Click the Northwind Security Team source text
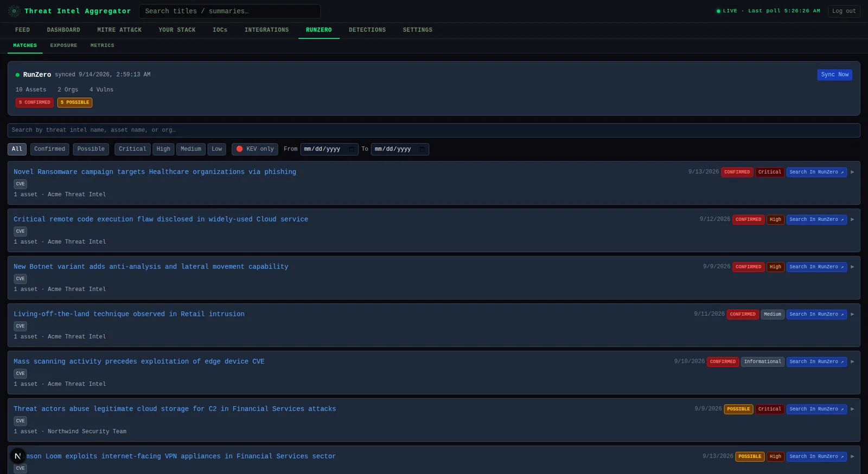The image size is (868, 474). pos(87,432)
